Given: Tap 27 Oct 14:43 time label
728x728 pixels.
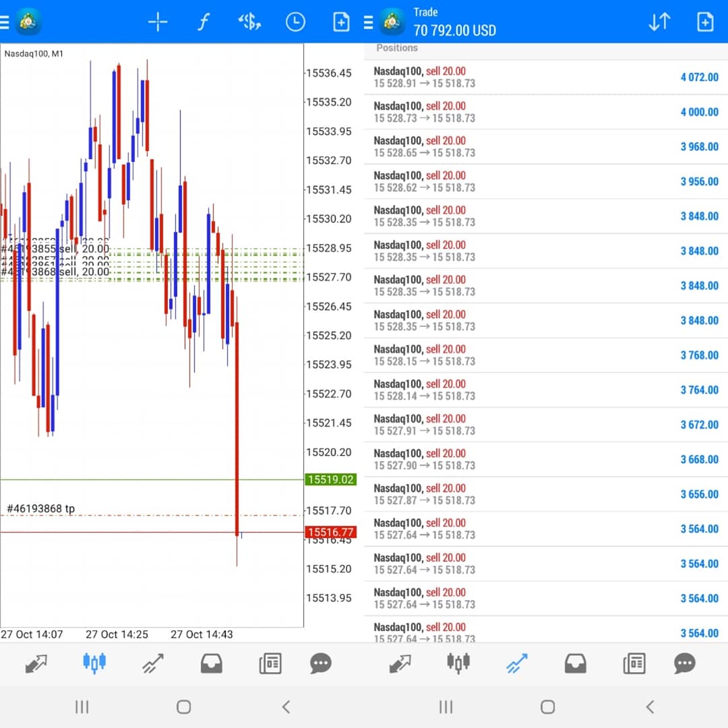Looking at the screenshot, I should click(x=202, y=635).
